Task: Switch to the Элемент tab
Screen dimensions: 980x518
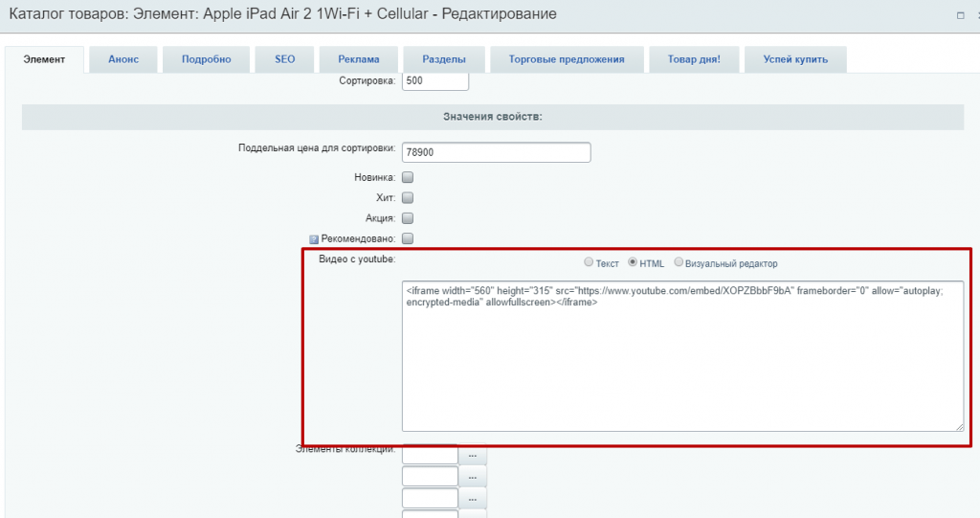Action: pos(44,59)
